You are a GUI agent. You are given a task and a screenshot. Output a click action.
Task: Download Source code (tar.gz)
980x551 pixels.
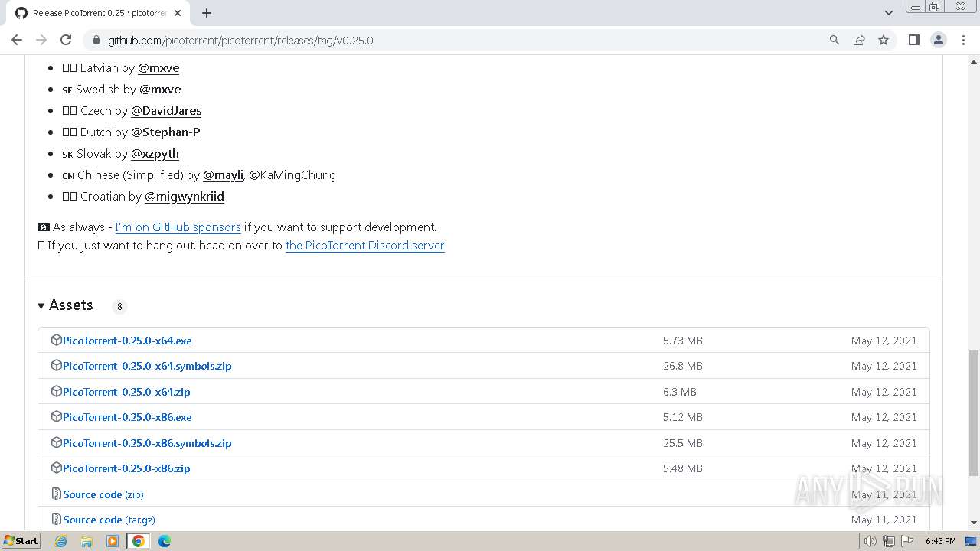(109, 520)
